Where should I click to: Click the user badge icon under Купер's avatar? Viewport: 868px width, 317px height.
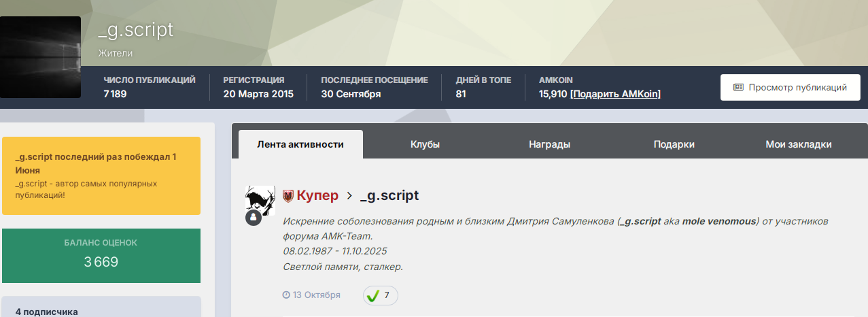click(x=254, y=218)
